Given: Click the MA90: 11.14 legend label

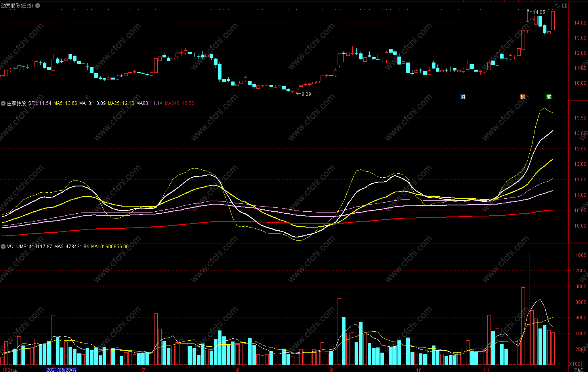Looking at the screenshot, I should pyautogui.click(x=149, y=103).
